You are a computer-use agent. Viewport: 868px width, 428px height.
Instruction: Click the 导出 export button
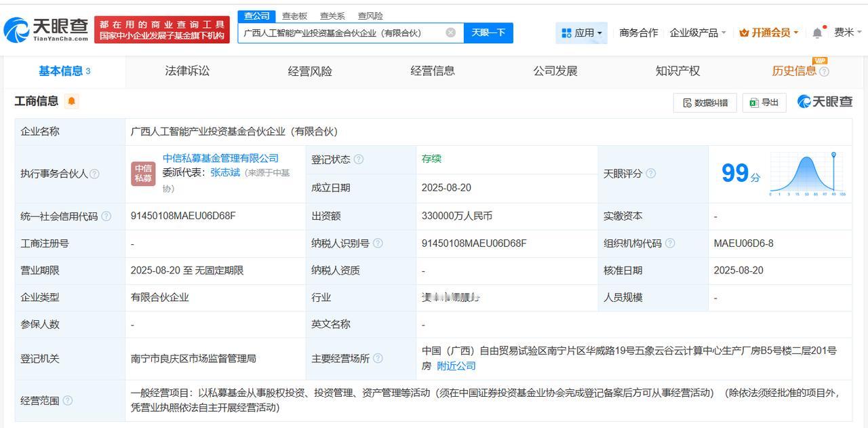point(764,102)
